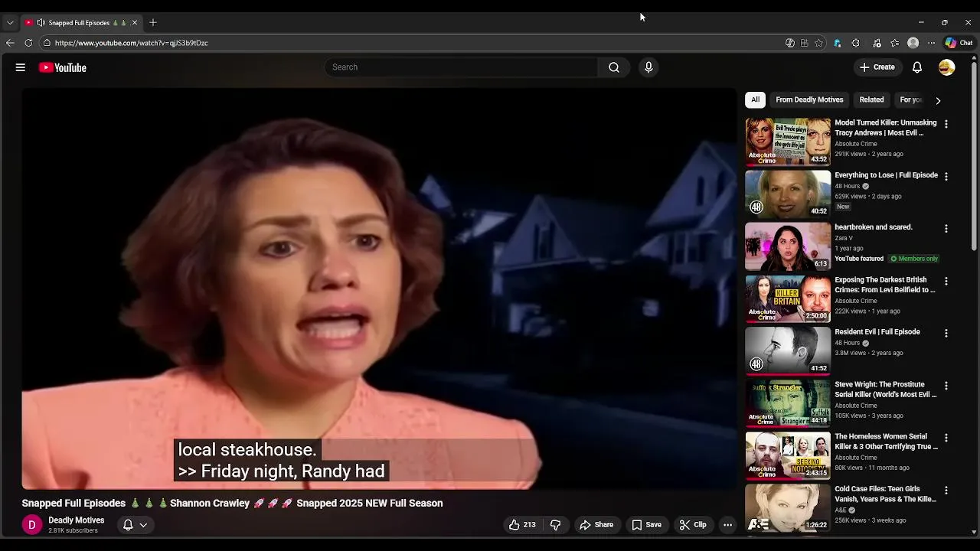
Task: Click the search magnifier button
Action: (x=614, y=67)
